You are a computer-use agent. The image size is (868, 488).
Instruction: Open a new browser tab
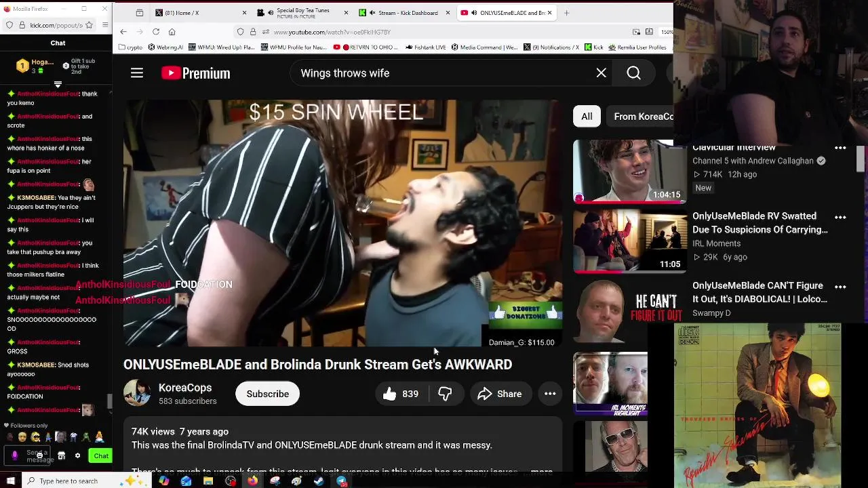[566, 13]
